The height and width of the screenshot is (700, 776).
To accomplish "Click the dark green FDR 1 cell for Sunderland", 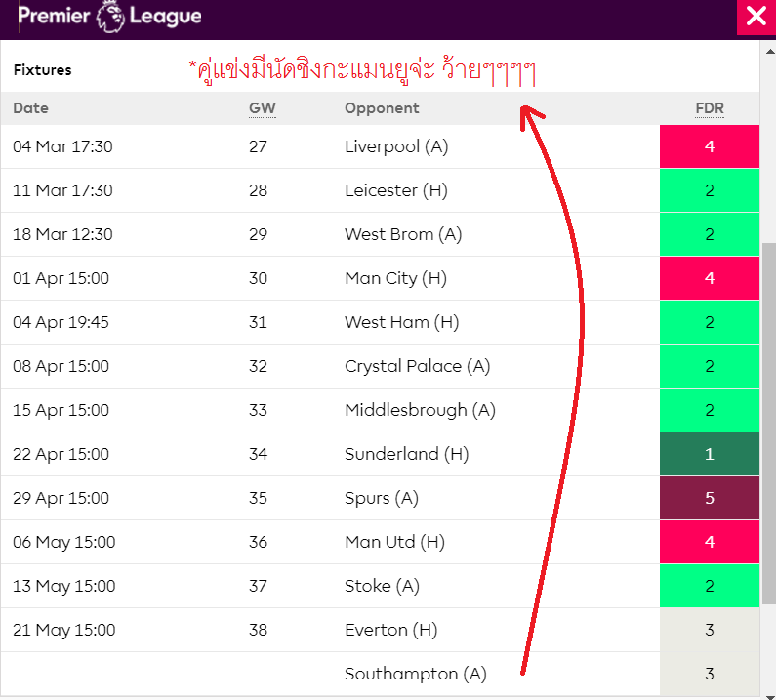I will [709, 454].
